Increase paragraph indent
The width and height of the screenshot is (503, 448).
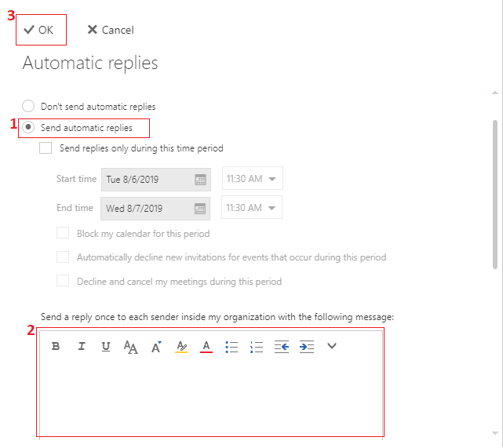pos(307,347)
